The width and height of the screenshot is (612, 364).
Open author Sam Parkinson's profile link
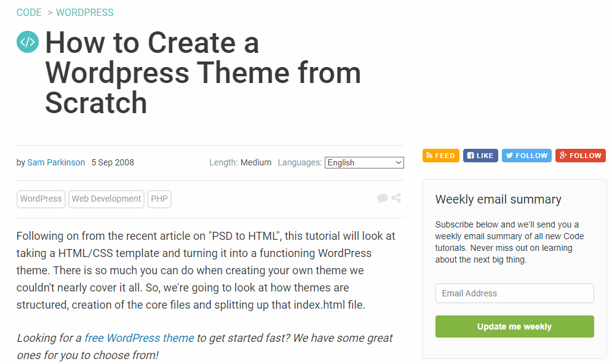click(x=56, y=162)
